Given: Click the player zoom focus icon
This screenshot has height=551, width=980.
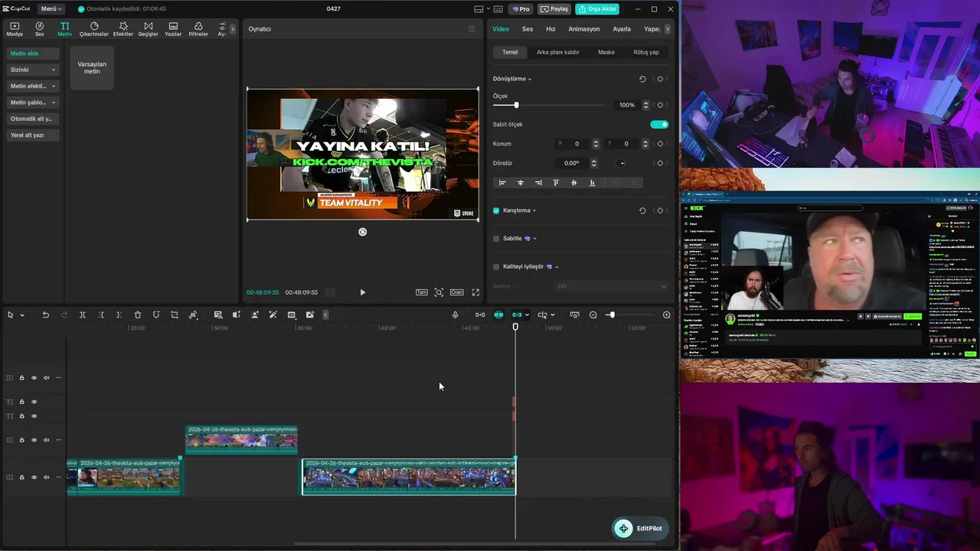Looking at the screenshot, I should [439, 292].
